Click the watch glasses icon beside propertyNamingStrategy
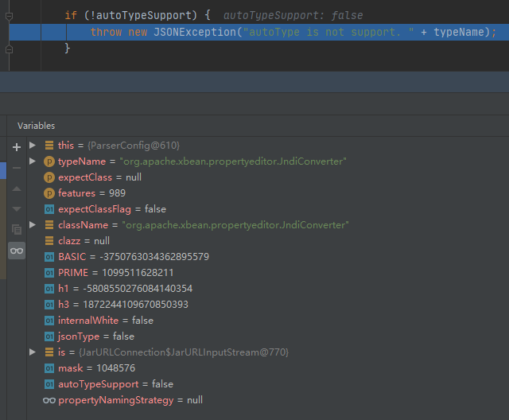This screenshot has height=420, width=509. (x=49, y=400)
